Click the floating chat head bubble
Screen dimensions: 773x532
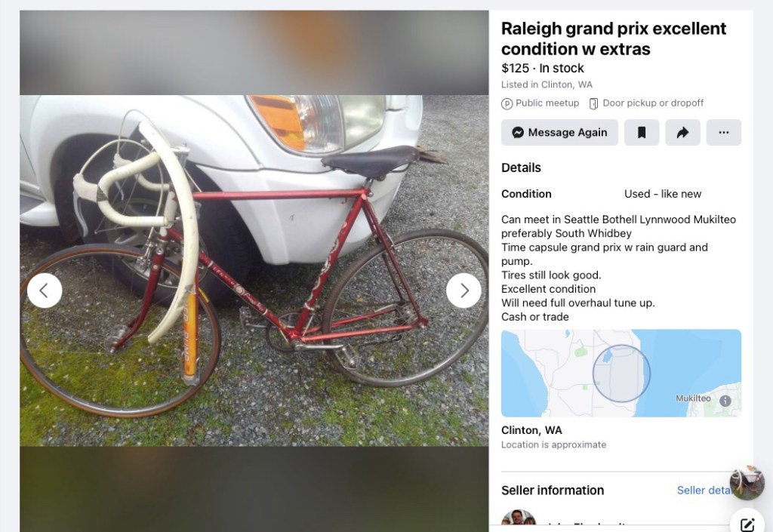coord(747,483)
